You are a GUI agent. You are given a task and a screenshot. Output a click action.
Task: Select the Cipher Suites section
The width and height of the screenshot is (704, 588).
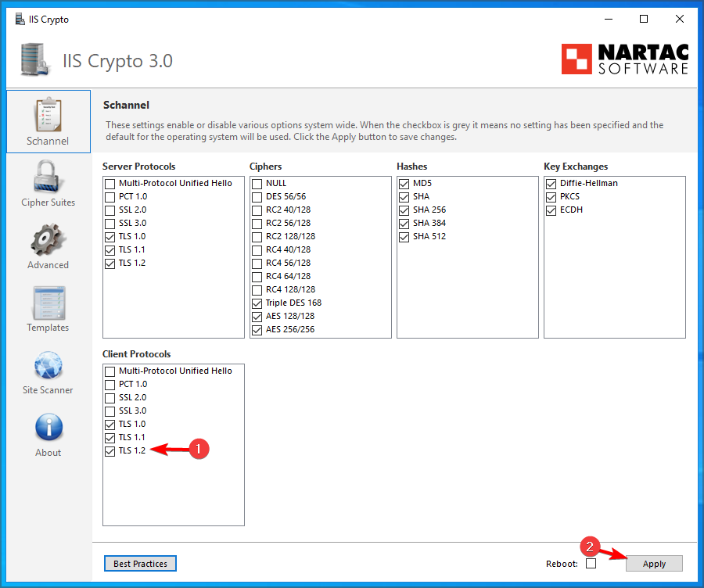pyautogui.click(x=48, y=184)
